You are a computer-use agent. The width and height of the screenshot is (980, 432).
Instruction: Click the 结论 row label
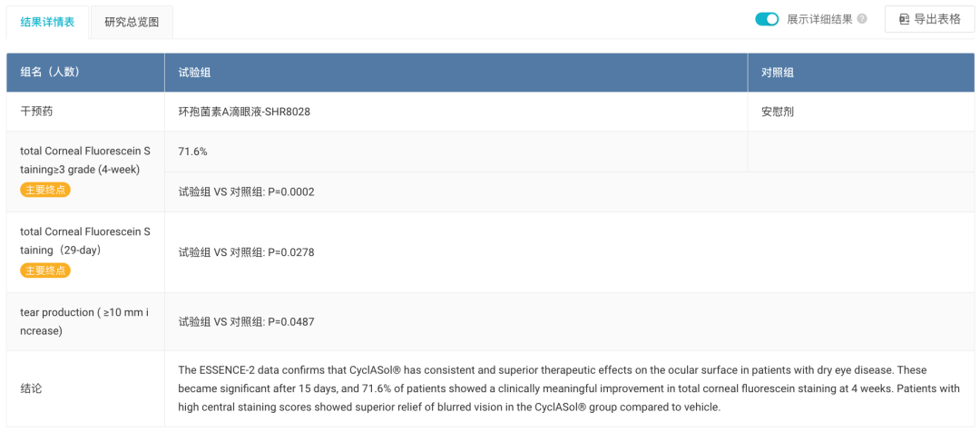point(31,388)
